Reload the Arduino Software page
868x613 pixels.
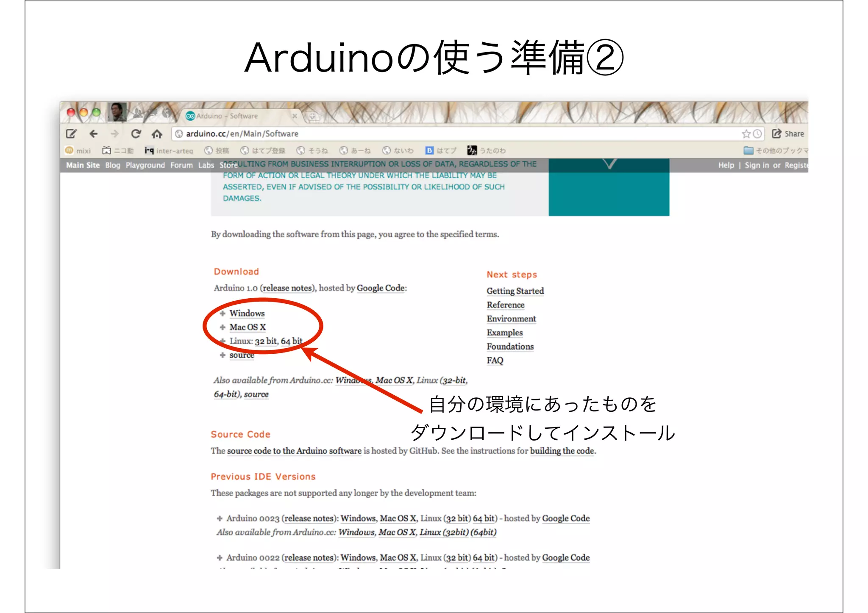(x=136, y=134)
